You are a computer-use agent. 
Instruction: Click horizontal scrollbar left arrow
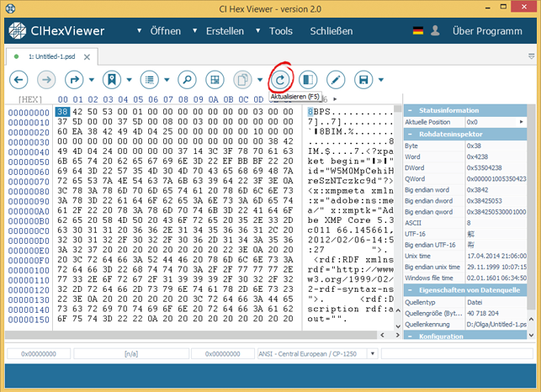(382, 335)
